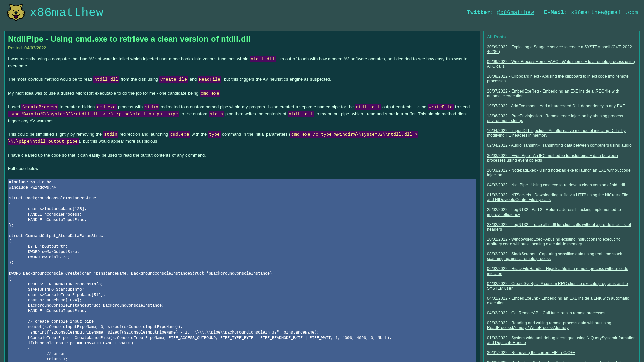Viewport: 644px width, 362px height.
Task: Open the CallRemoteAPI post link
Action: (546, 313)
